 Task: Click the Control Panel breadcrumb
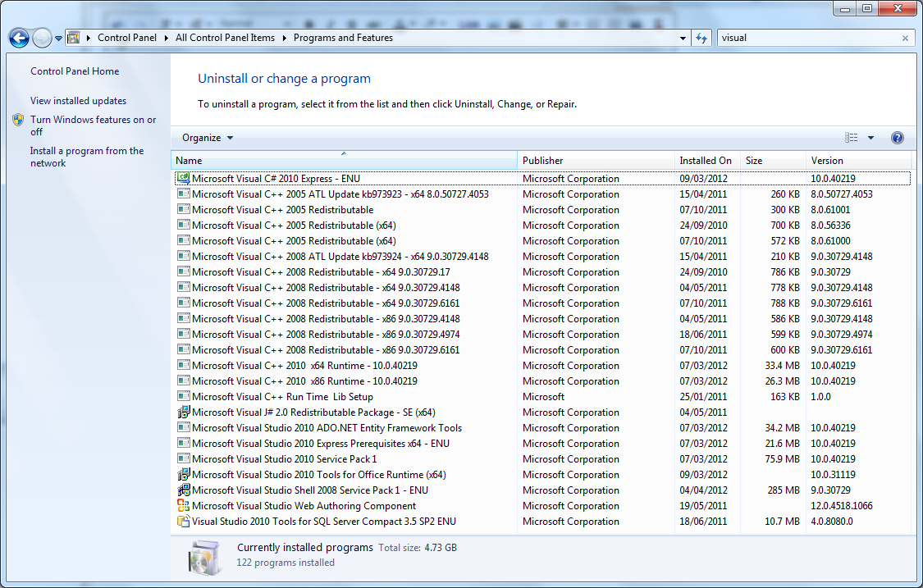127,38
